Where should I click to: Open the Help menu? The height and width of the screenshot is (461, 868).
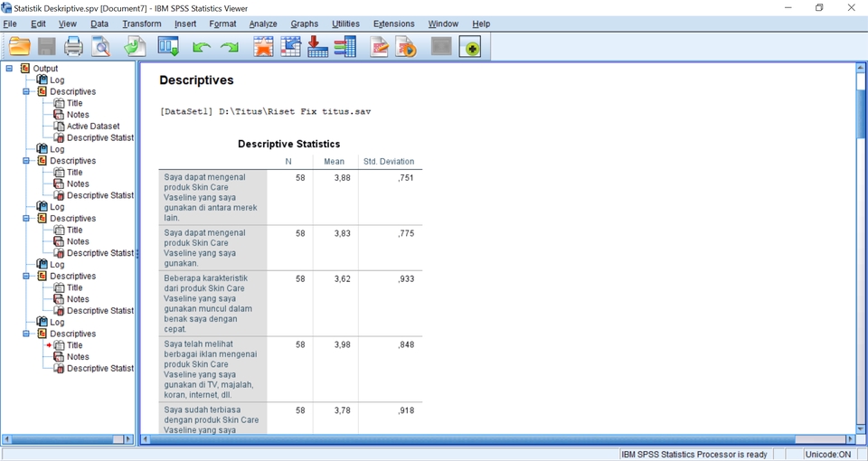481,24
